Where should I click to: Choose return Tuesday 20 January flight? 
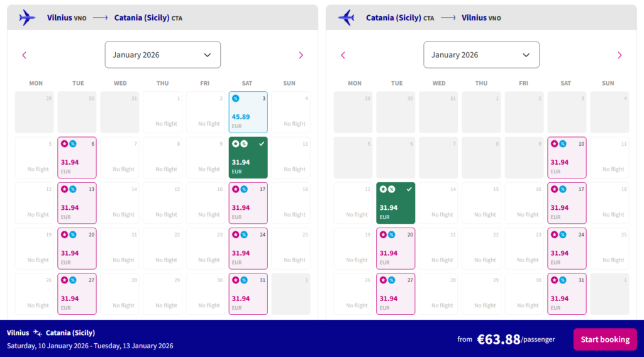point(396,249)
